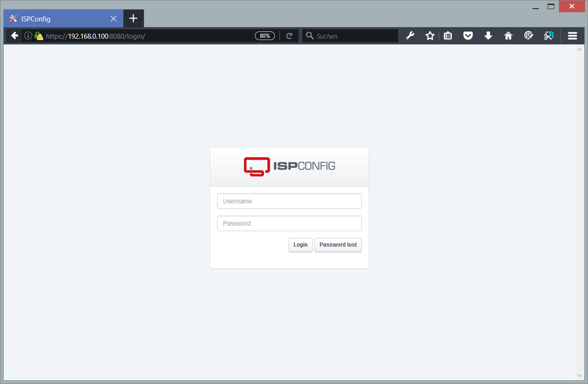The height and width of the screenshot is (384, 588).
Task: Click the ISPConfig logo
Action: [289, 167]
